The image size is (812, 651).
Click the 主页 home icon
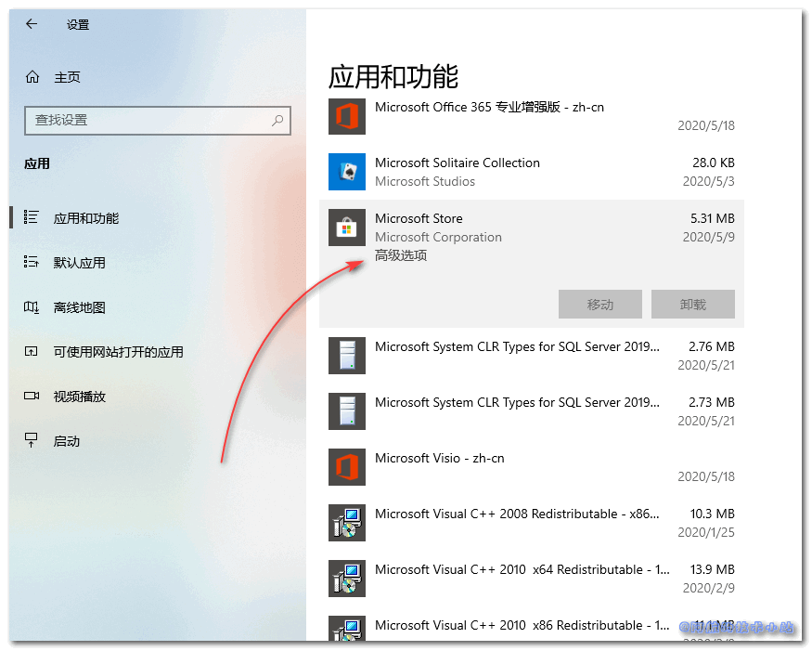click(x=30, y=76)
